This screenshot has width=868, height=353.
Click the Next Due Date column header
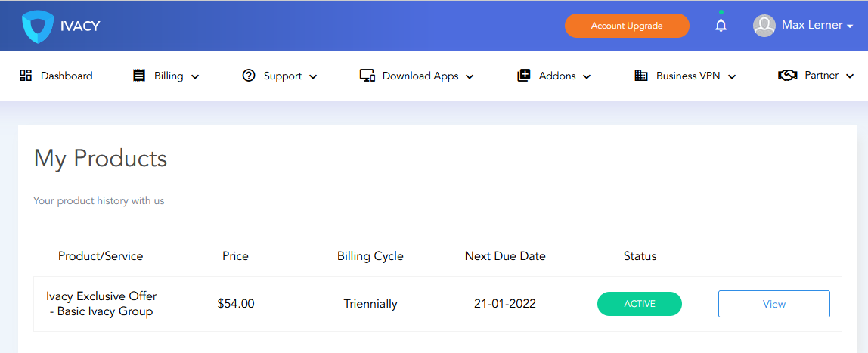tap(505, 256)
